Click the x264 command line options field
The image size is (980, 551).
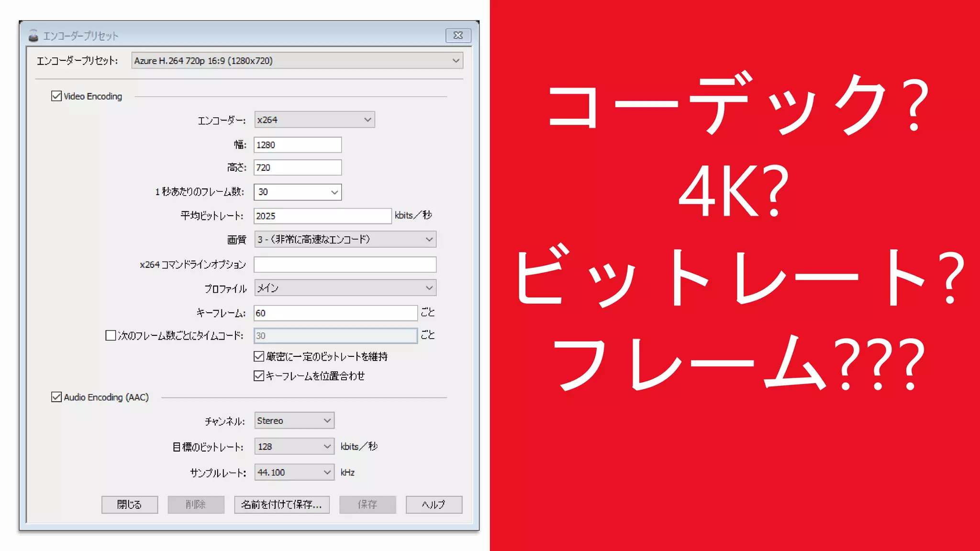click(345, 264)
